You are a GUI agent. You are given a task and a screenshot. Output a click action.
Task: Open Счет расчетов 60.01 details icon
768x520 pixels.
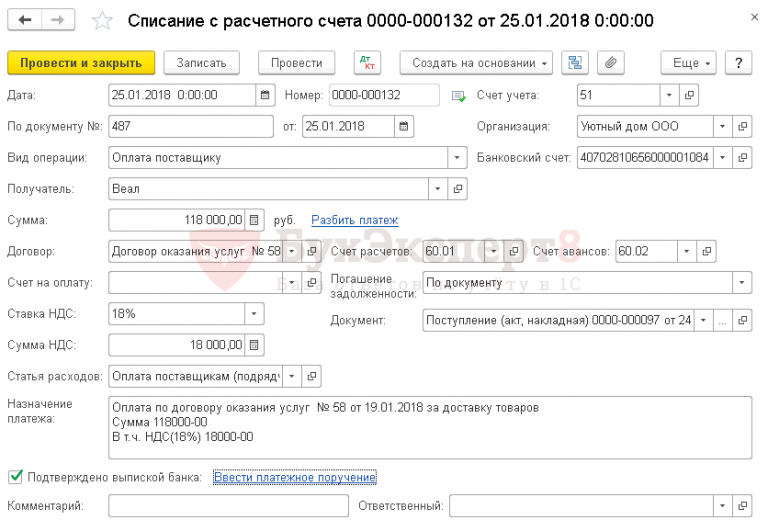[x=513, y=251]
